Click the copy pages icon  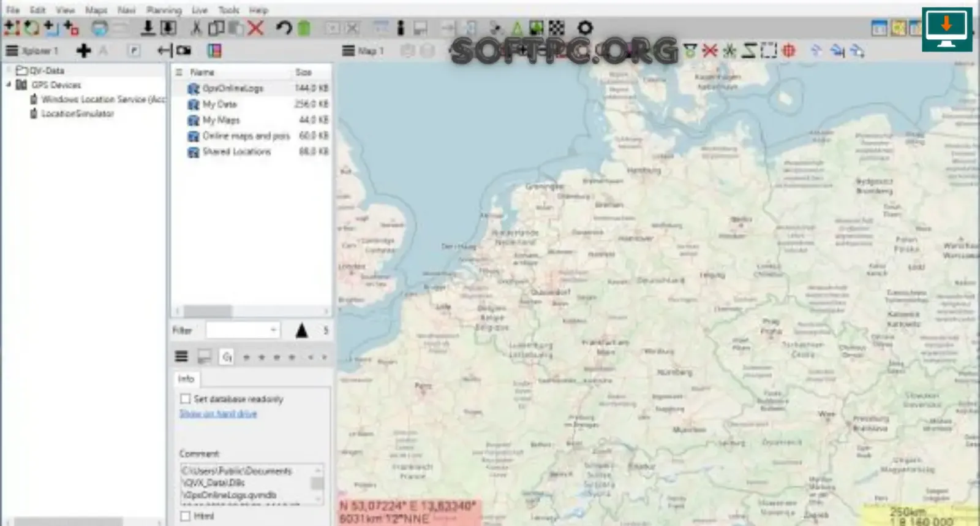click(216, 28)
